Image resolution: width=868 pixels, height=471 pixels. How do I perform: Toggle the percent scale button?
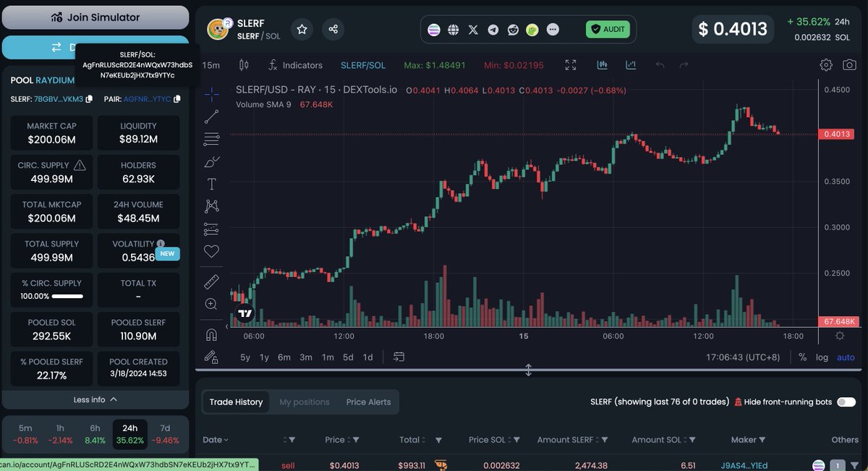[803, 357]
